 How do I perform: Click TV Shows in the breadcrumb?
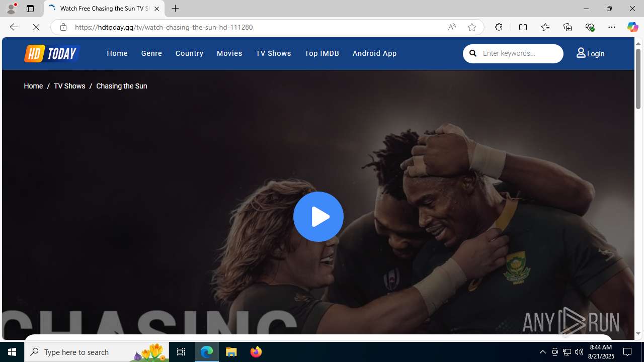tap(69, 86)
